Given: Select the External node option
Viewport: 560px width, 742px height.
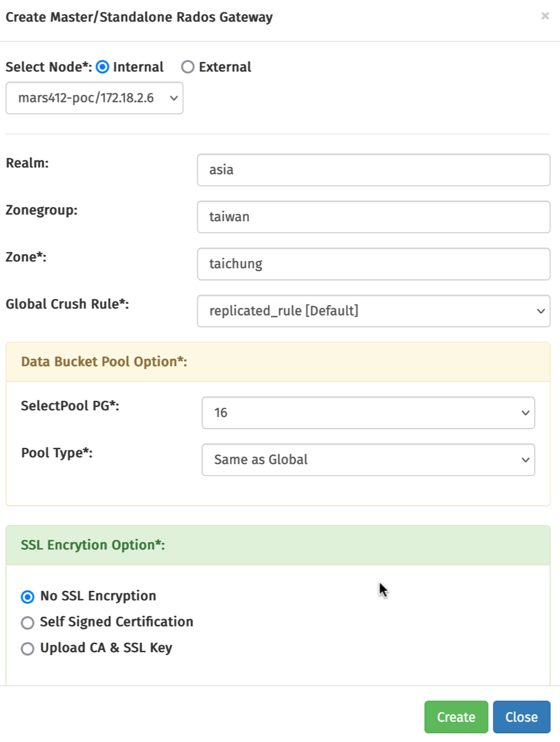Looking at the screenshot, I should 188,67.
